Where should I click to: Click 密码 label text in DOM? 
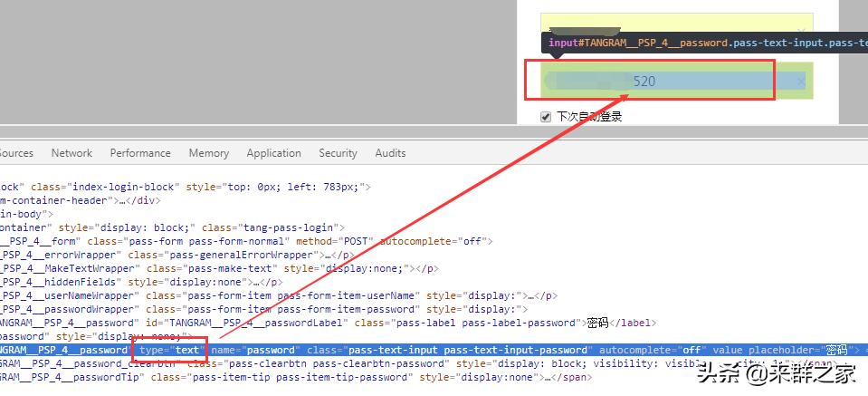pyautogui.click(x=598, y=323)
